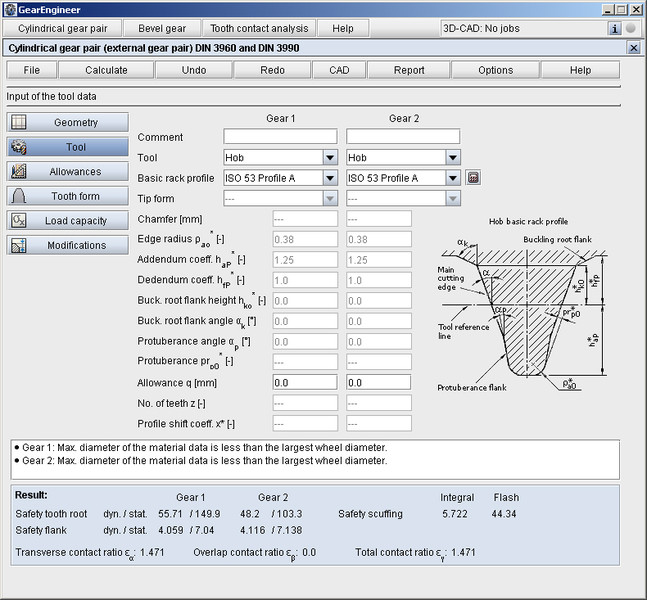This screenshot has width=647, height=600.
Task: Click the 3D-CAD info icon
Action: click(615, 29)
